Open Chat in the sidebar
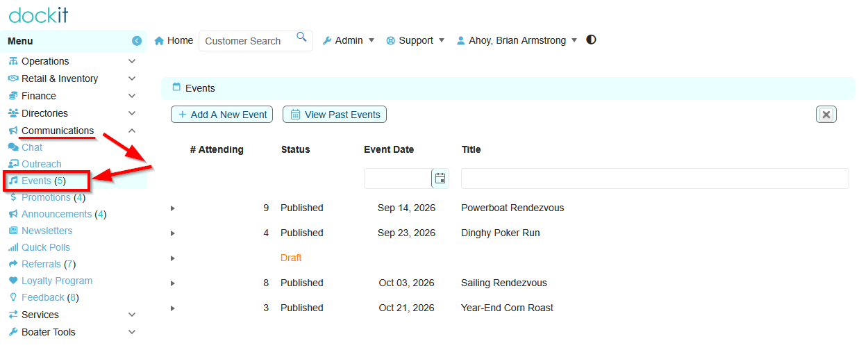Viewport: 868px width, 357px height. pos(32,147)
